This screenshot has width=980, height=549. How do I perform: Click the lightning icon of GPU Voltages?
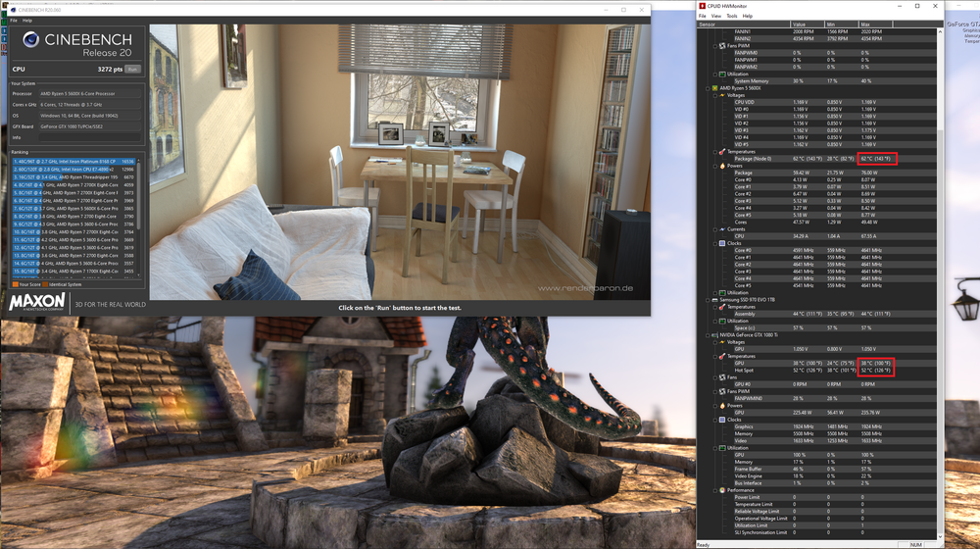click(x=722, y=342)
